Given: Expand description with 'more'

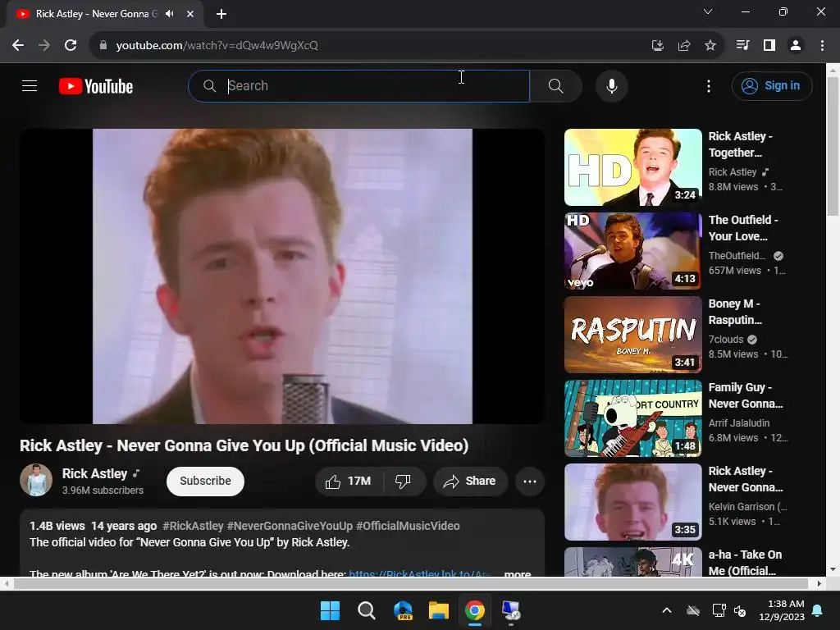Looking at the screenshot, I should click(517, 573).
